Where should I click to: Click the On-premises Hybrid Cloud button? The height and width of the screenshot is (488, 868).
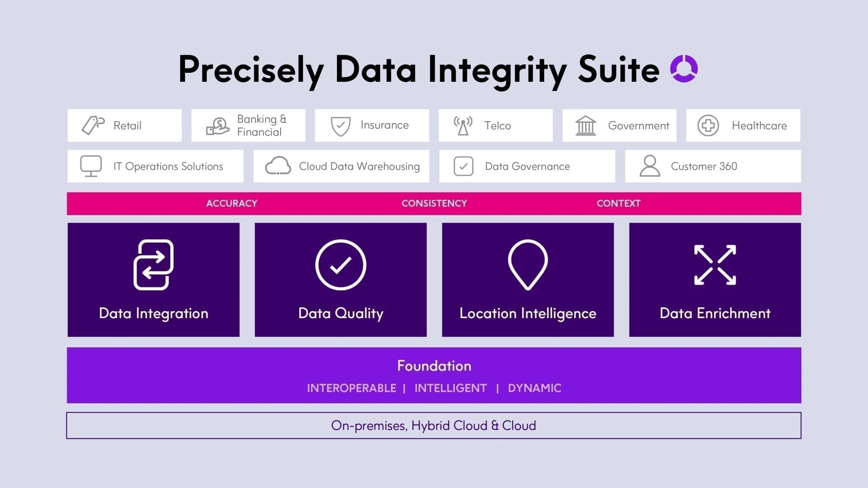pyautogui.click(x=434, y=425)
